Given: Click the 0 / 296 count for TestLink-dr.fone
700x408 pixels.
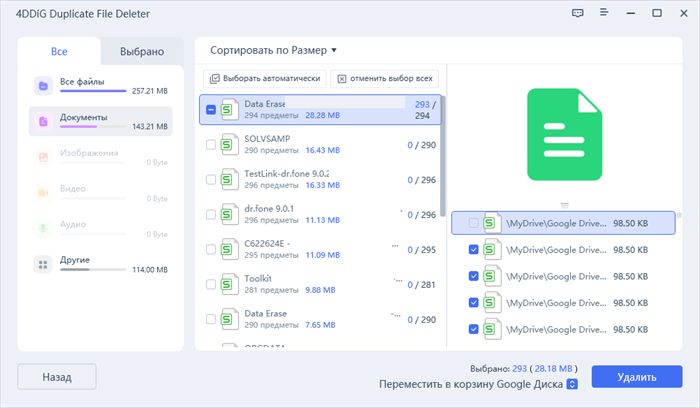Looking at the screenshot, I should point(421,180).
